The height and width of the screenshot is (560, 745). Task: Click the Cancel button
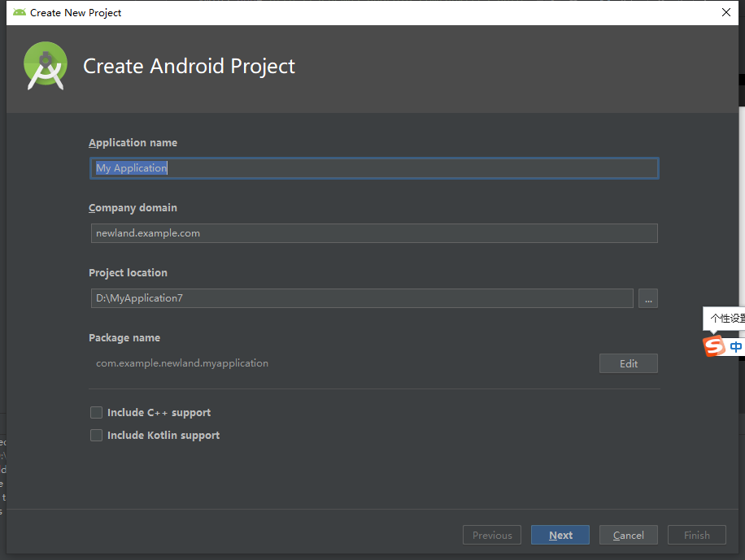tap(628, 535)
